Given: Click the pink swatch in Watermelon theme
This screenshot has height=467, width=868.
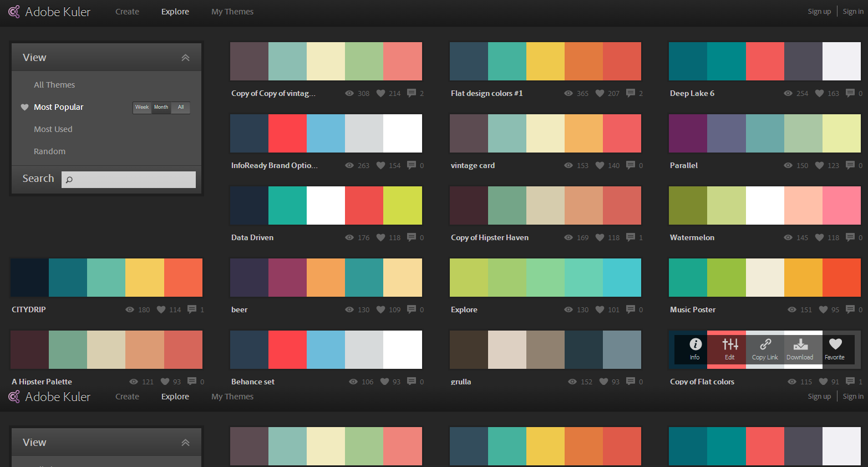Looking at the screenshot, I should [x=841, y=205].
